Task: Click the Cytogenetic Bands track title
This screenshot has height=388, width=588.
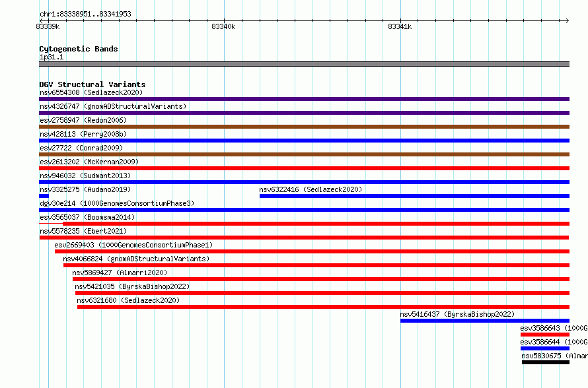Action: tap(79, 49)
